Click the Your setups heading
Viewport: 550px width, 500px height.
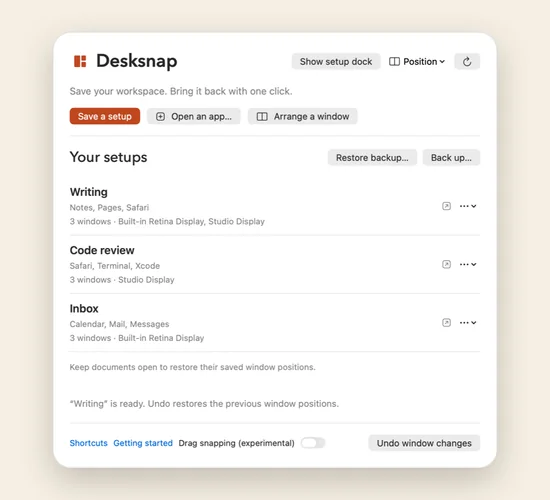[x=108, y=157]
